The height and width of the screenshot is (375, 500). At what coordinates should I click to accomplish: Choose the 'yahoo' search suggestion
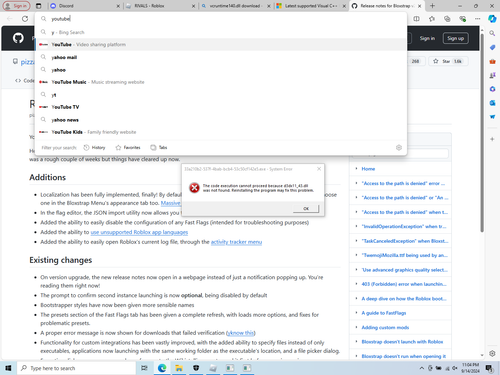pos(220,70)
